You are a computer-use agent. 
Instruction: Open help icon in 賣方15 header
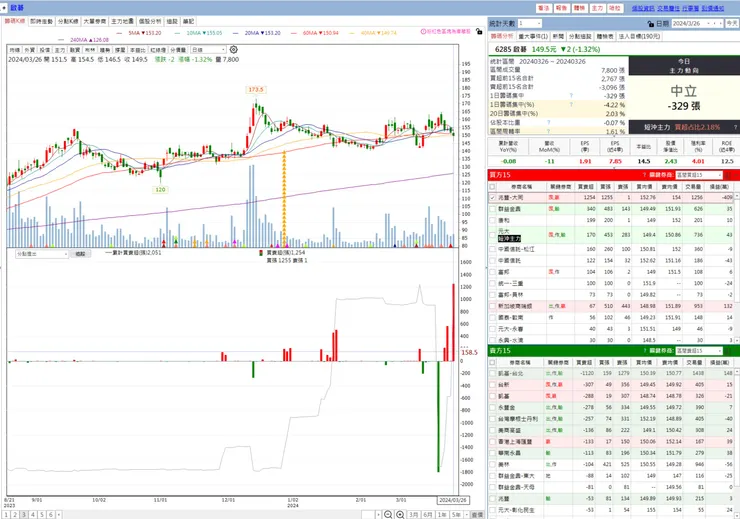(x=644, y=351)
